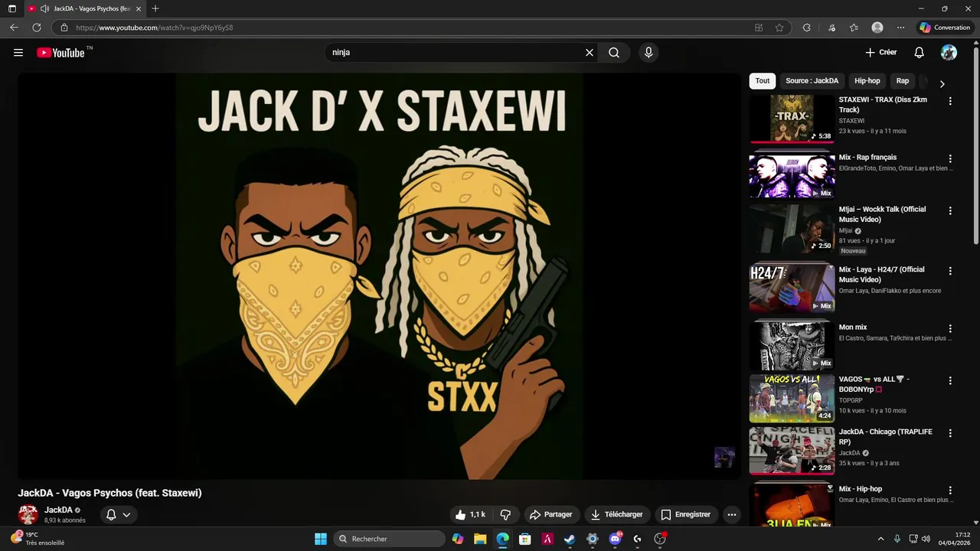
Task: Open options for JackDA - Chicago video
Action: coord(950,433)
